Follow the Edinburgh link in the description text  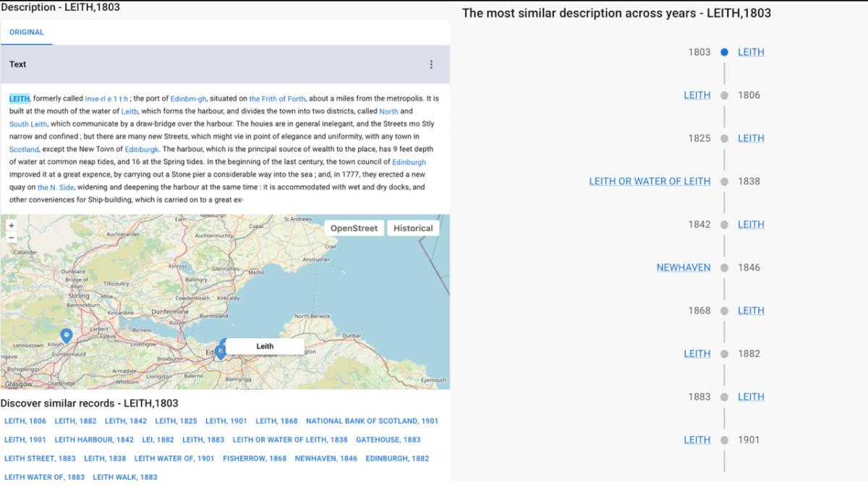410,162
